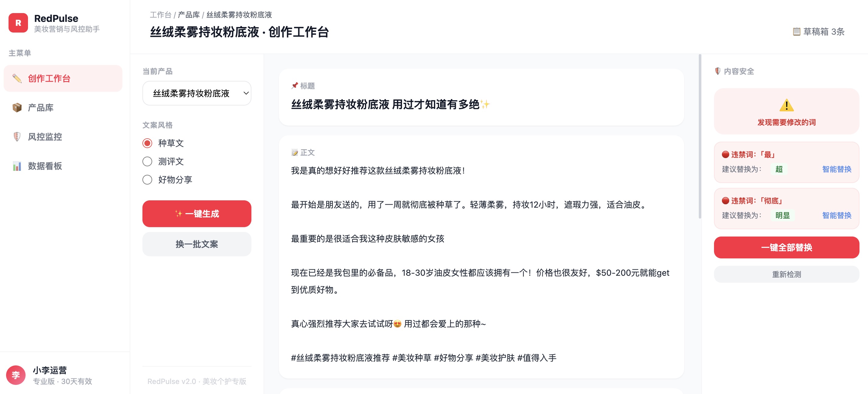Open 风控监控 menu item
Image resolution: width=868 pixels, height=394 pixels.
(x=63, y=137)
